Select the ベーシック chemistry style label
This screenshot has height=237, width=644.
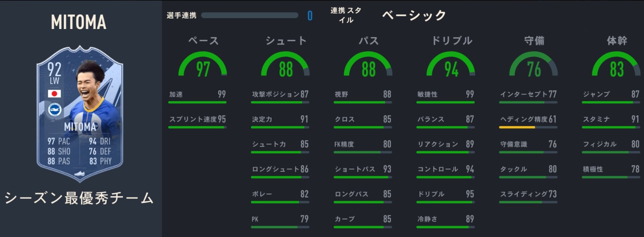pos(414,15)
